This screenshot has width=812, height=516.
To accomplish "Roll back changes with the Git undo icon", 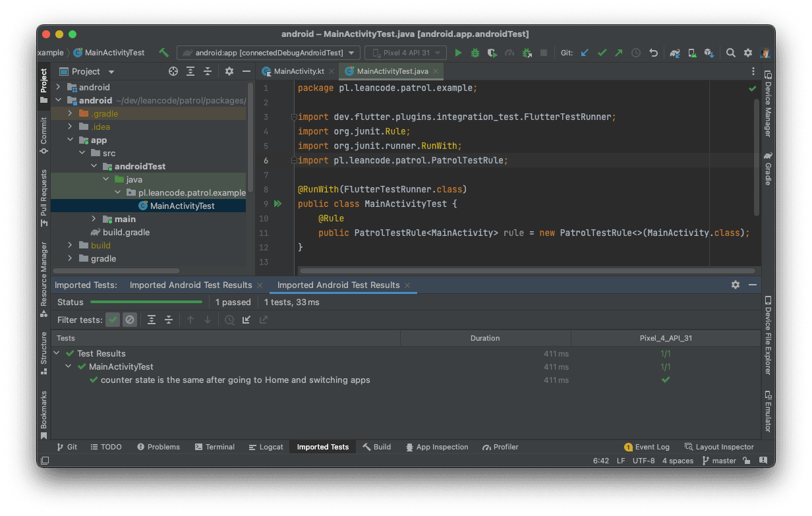I will click(654, 53).
